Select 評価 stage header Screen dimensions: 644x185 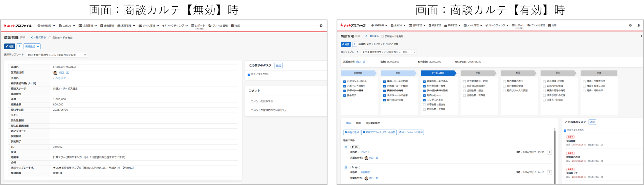coord(478,73)
